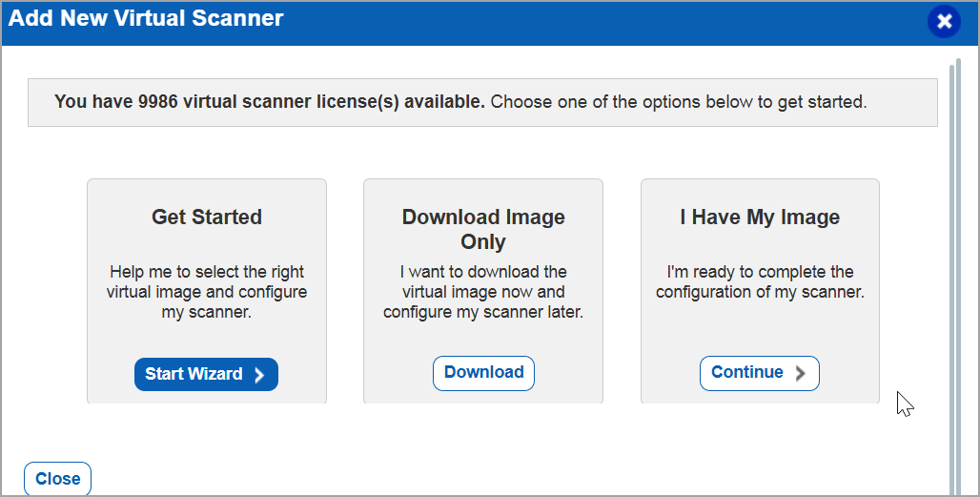Click the Add New Virtual Scanner title
Image resolution: width=980 pixels, height=497 pixels.
pos(146,18)
